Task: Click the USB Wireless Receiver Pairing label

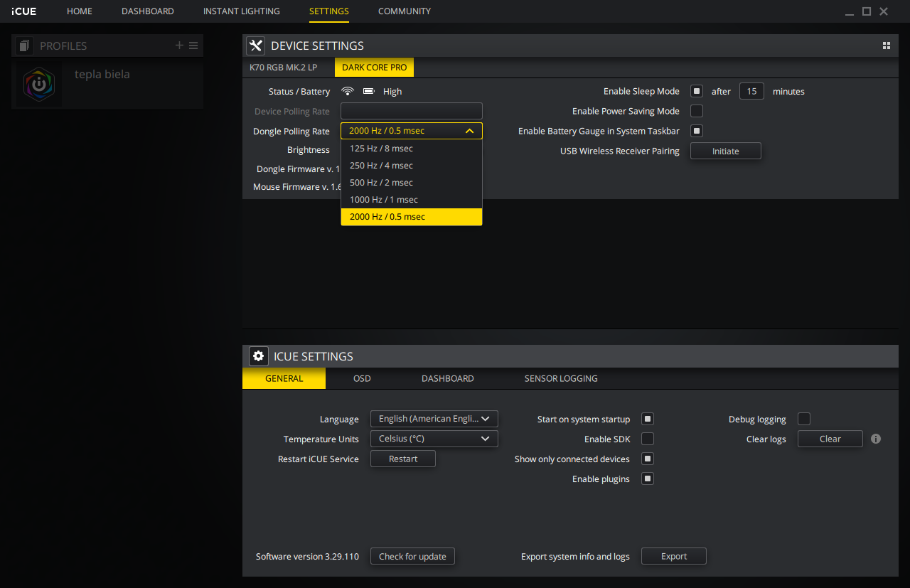Action: (620, 151)
